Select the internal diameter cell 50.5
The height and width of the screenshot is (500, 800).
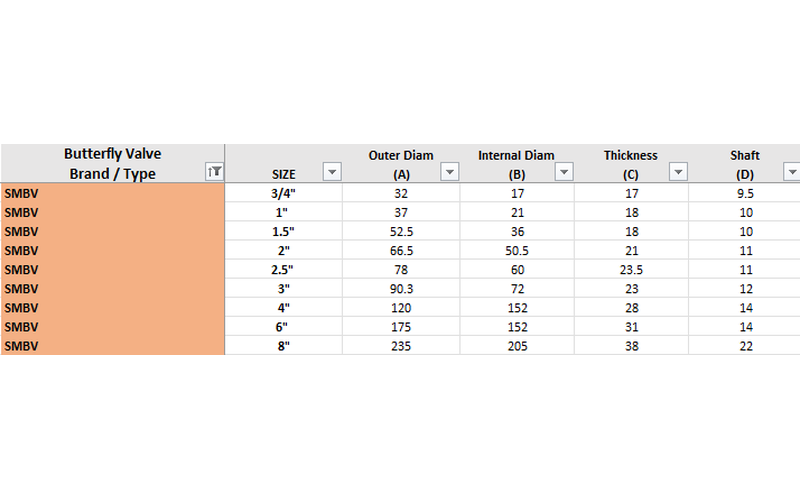tap(517, 250)
